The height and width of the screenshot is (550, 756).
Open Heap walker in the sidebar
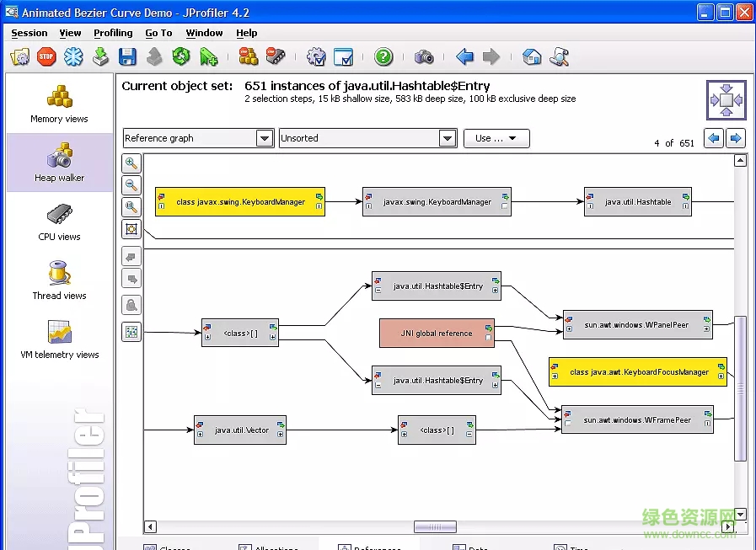coord(59,163)
